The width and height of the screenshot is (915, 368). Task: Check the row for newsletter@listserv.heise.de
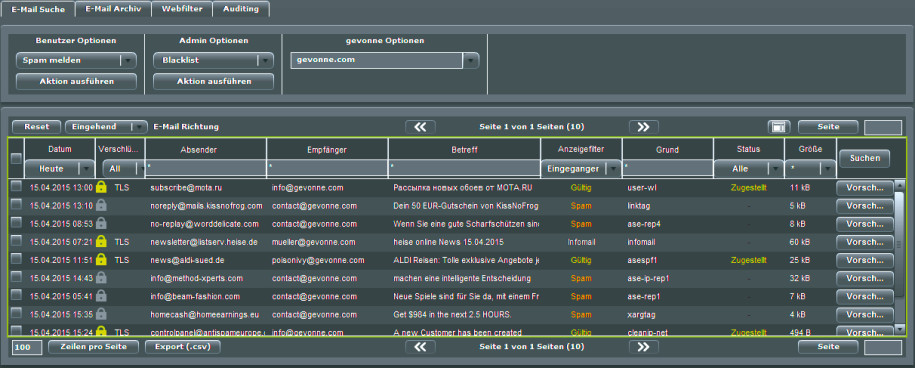click(16, 240)
